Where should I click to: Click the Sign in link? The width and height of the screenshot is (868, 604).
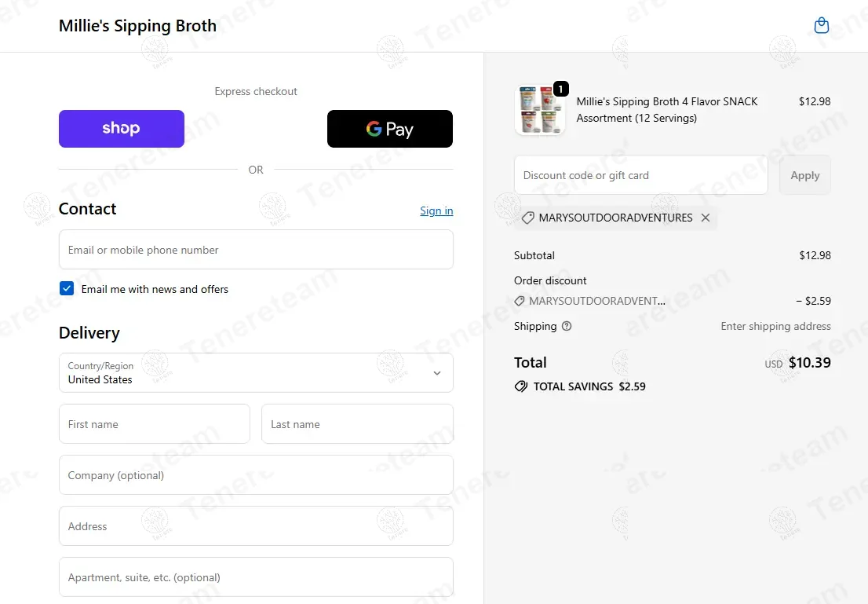point(436,210)
